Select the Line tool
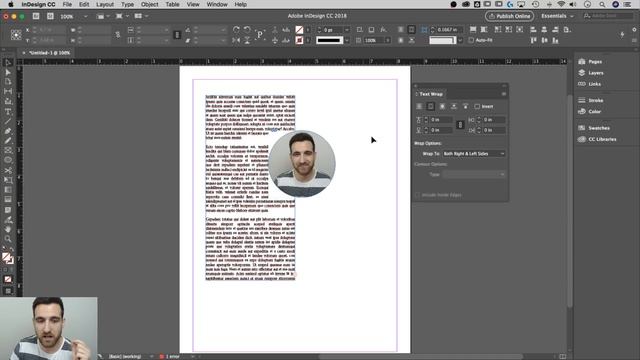This screenshot has width=640, height=360. [x=8, y=121]
